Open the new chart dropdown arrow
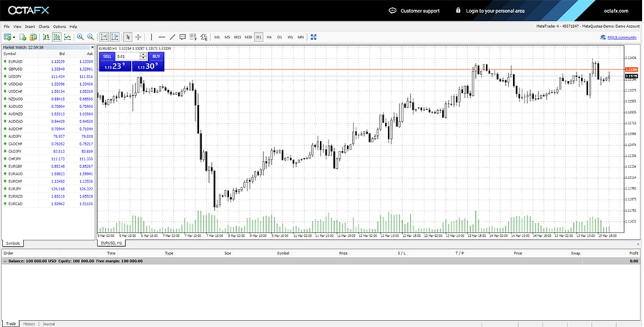The width and height of the screenshot is (644, 327). pyautogui.click(x=14, y=36)
